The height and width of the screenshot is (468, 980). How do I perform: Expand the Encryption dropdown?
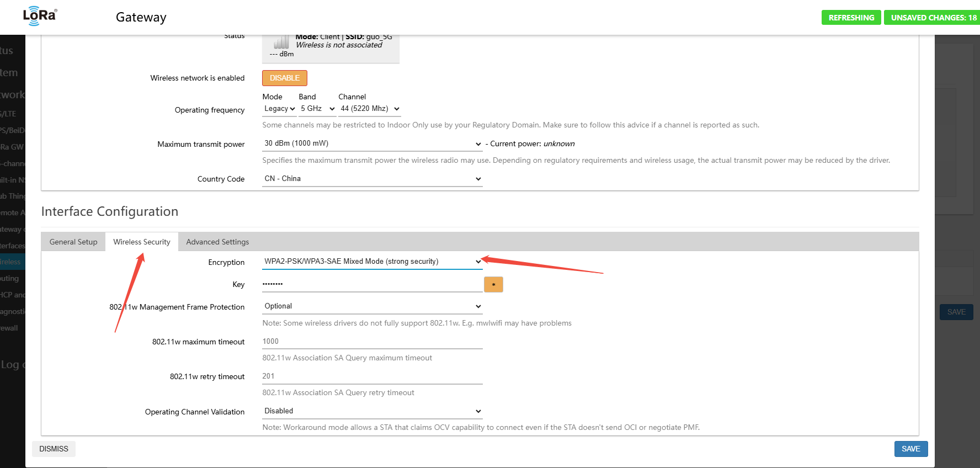[x=372, y=262]
